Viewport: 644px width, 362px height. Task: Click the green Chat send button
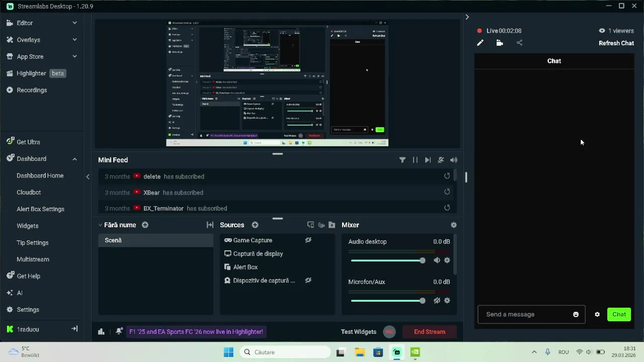[x=619, y=314]
